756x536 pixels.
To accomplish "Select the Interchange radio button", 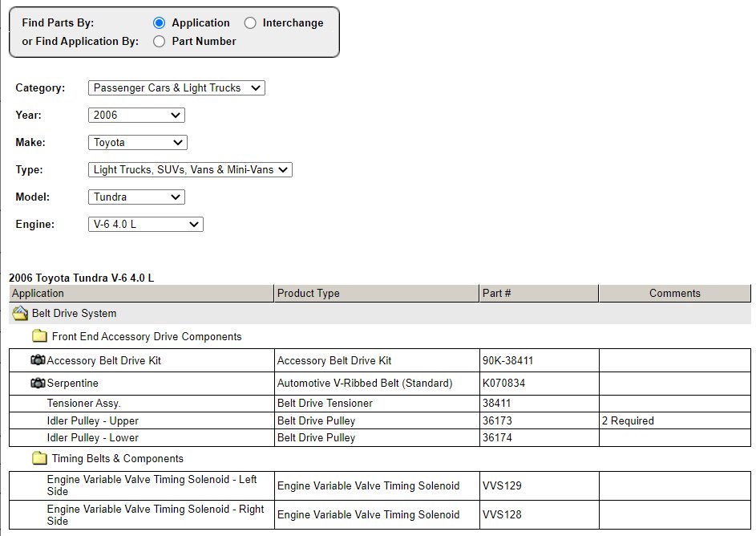I will click(250, 22).
